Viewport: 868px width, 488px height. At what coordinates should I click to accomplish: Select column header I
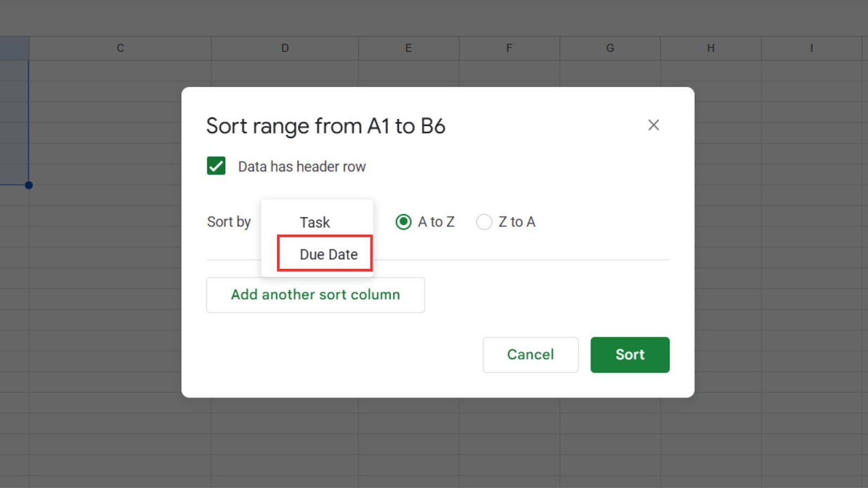click(811, 48)
